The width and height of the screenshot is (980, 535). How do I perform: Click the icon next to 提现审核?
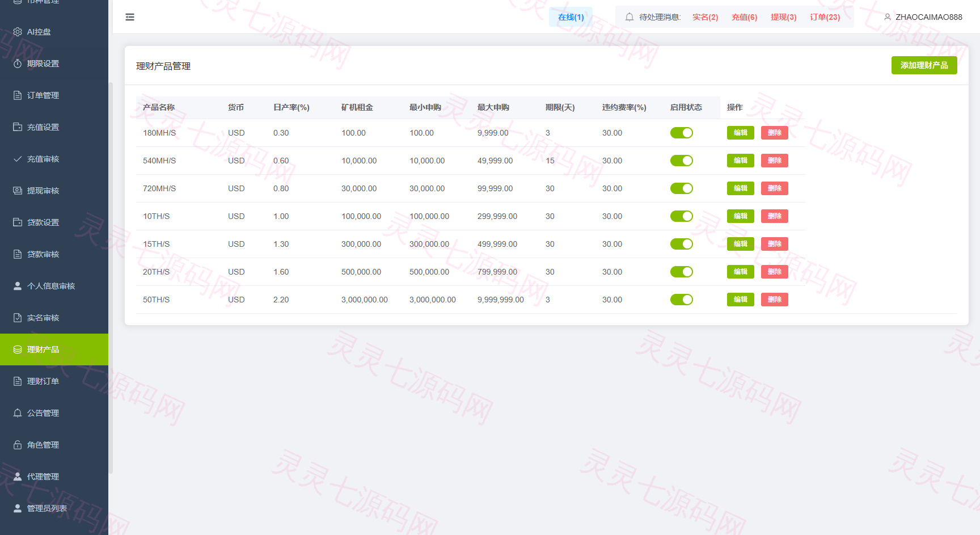18,191
